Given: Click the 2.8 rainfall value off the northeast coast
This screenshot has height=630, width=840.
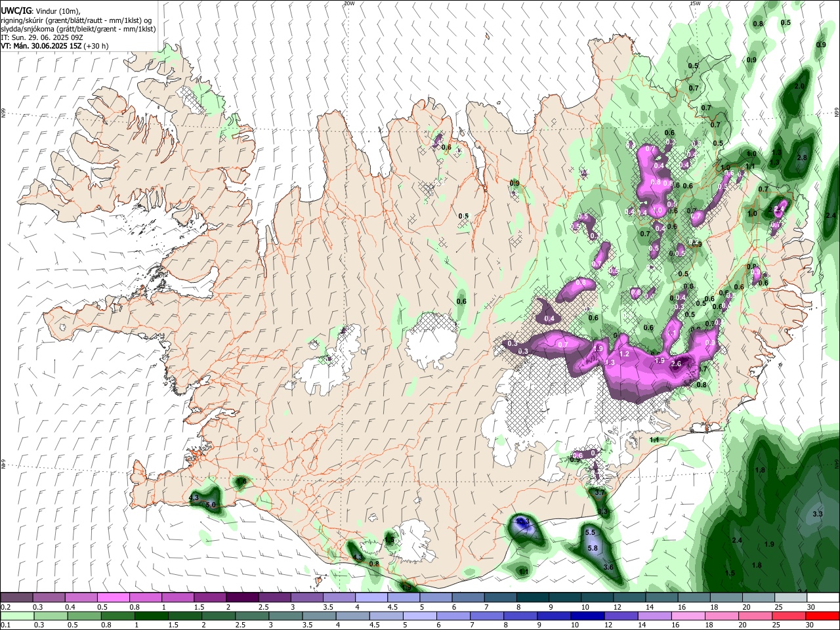Looking at the screenshot, I should pyautogui.click(x=801, y=157).
